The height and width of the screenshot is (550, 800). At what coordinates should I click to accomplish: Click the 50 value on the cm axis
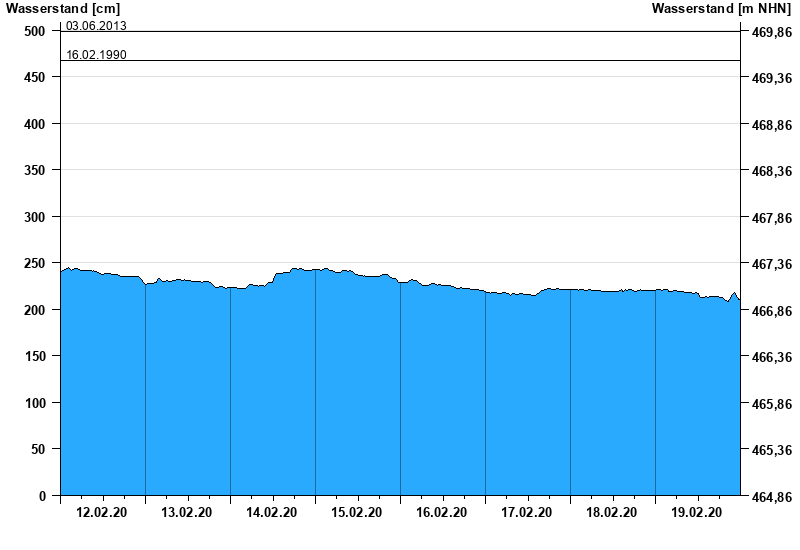(38, 449)
